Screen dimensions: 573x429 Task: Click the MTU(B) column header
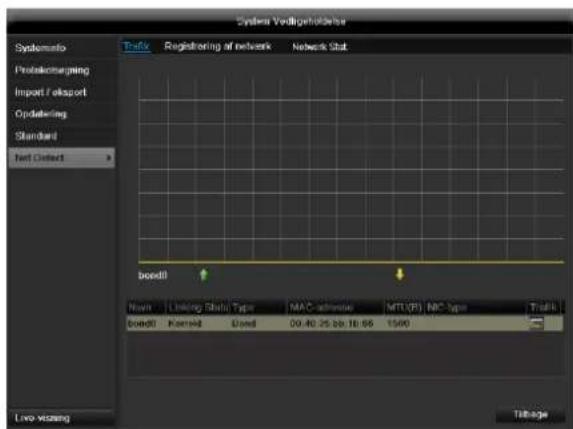pos(404,308)
